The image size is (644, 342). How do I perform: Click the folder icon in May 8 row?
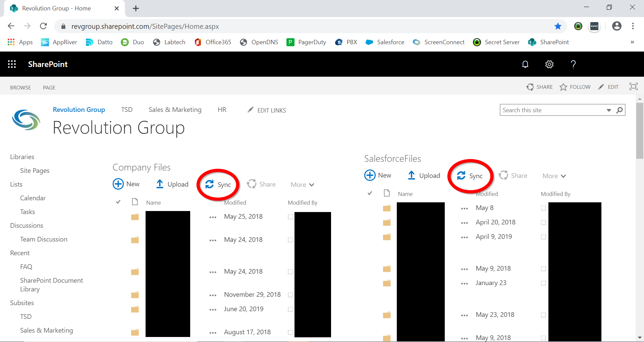point(387,208)
